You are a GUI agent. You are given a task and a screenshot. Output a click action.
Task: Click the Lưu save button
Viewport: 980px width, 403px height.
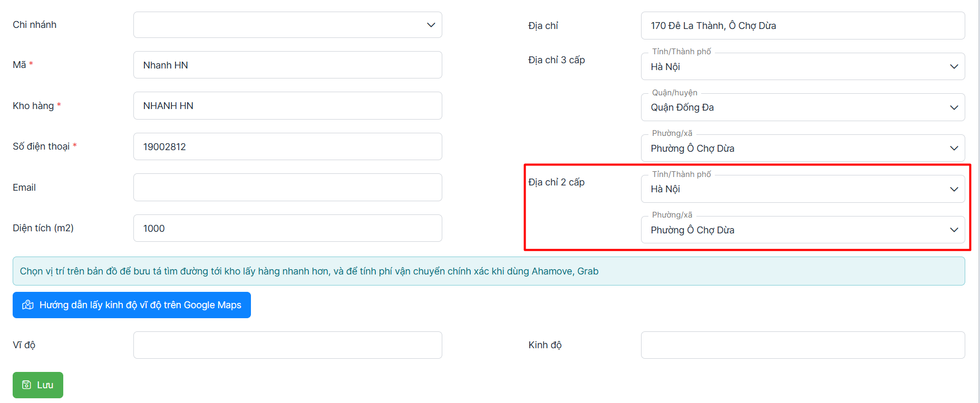(x=38, y=385)
